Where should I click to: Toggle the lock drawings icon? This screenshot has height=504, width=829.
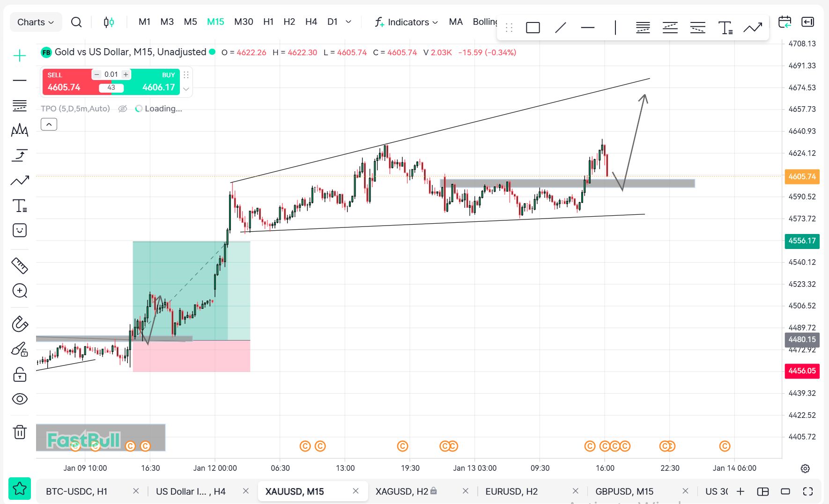click(20, 374)
